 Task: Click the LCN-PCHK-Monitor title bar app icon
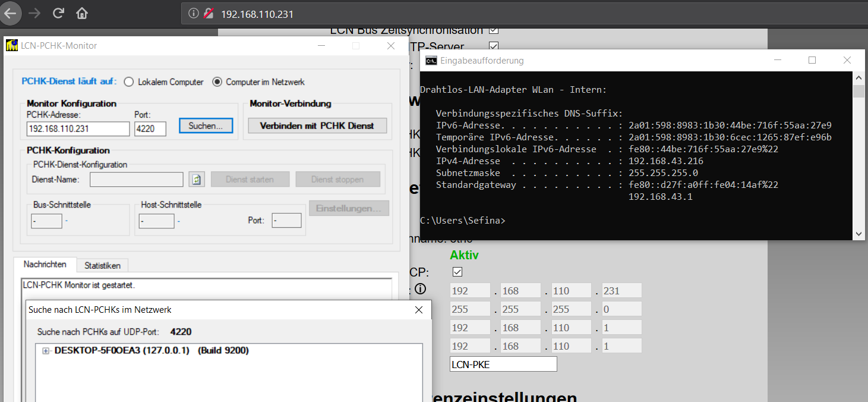click(12, 46)
